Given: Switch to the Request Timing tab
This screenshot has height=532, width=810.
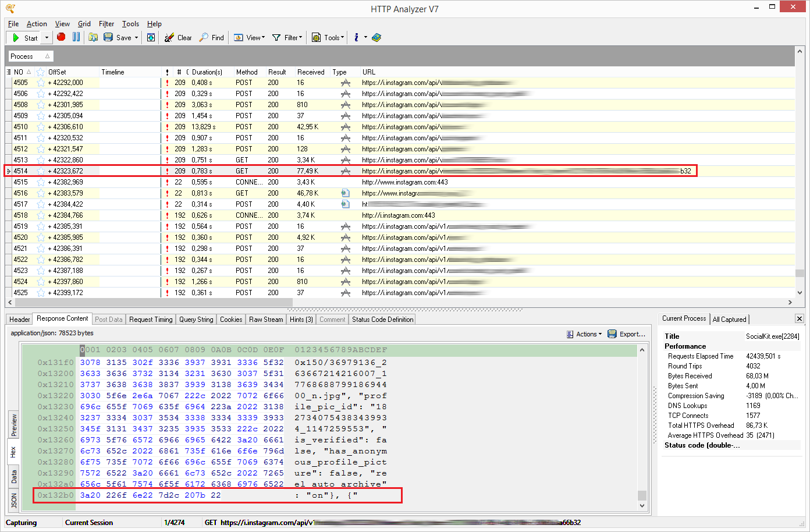Looking at the screenshot, I should [151, 320].
